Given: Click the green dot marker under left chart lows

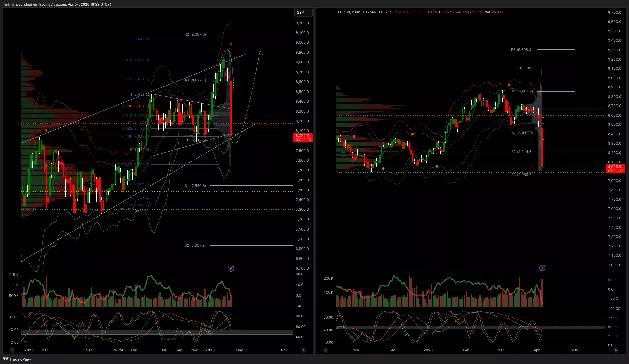Looking at the screenshot, I should [137, 211].
